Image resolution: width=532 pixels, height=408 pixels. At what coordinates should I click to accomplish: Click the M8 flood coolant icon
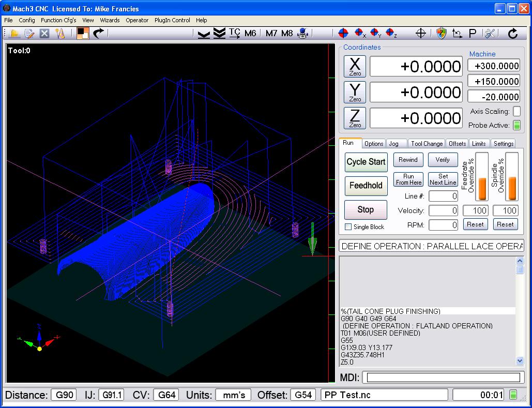(287, 34)
